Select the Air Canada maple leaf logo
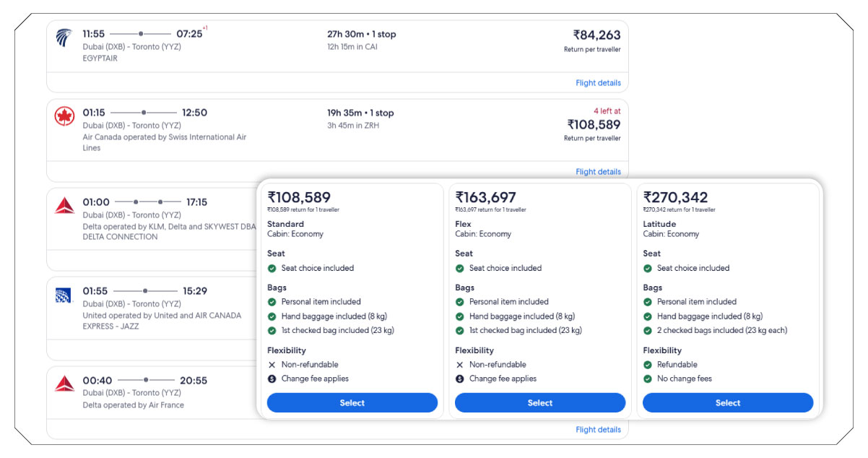Viewport: 868px width, 458px height. 65,116
